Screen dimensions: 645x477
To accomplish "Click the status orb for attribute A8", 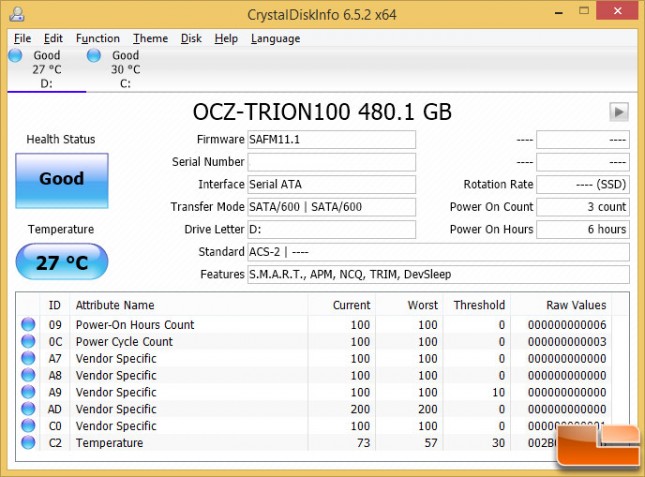I will click(x=28, y=375).
